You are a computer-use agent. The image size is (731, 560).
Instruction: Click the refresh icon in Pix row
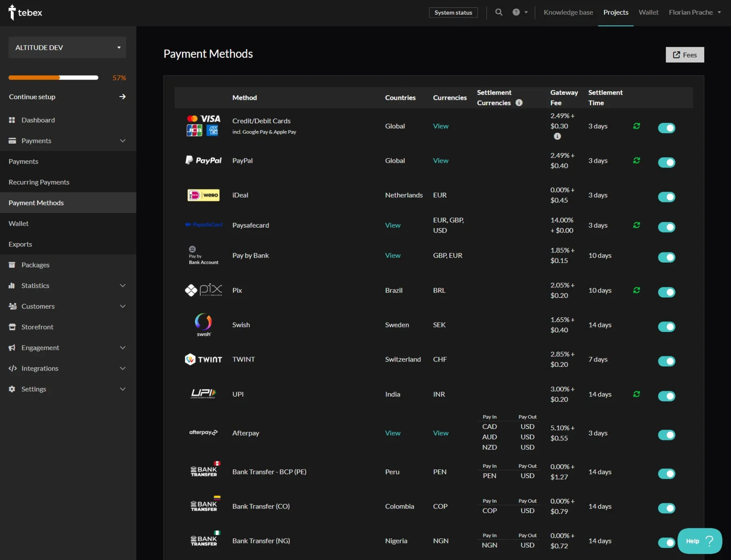pyautogui.click(x=636, y=290)
